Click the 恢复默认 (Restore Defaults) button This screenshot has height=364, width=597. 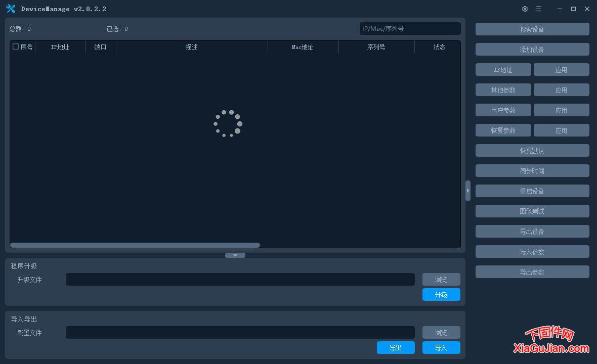[532, 150]
